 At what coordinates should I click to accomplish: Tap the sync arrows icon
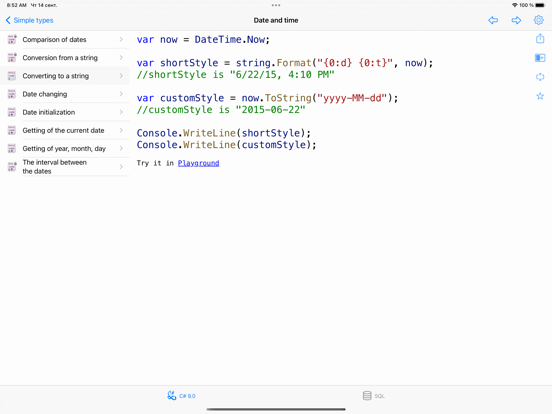click(540, 77)
